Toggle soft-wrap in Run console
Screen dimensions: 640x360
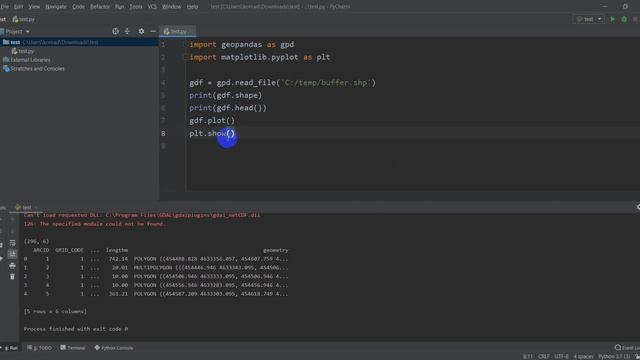point(12,243)
